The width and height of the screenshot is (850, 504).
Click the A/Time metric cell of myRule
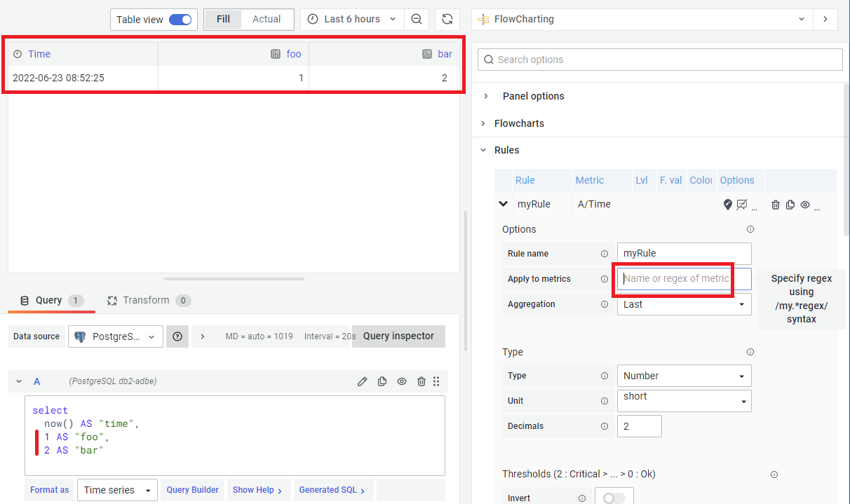594,204
